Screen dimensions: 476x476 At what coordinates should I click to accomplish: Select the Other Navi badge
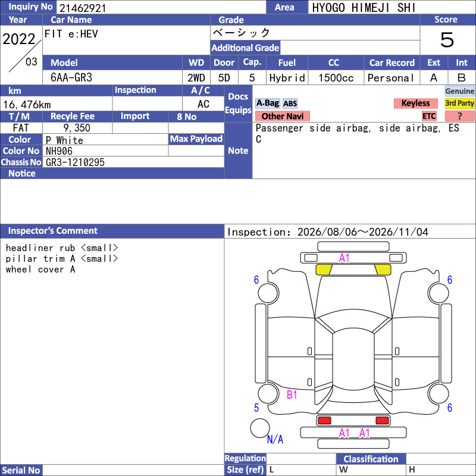click(x=282, y=116)
